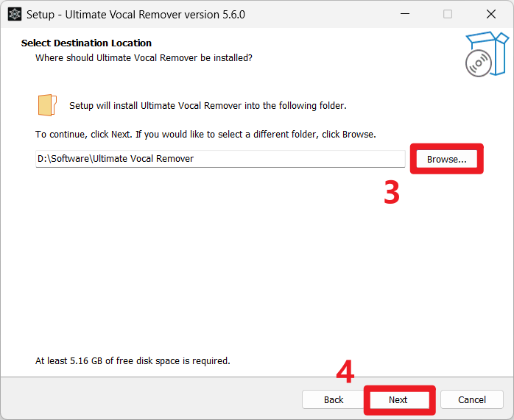Focus the destination folder path field
514x420 pixels.
click(x=220, y=159)
